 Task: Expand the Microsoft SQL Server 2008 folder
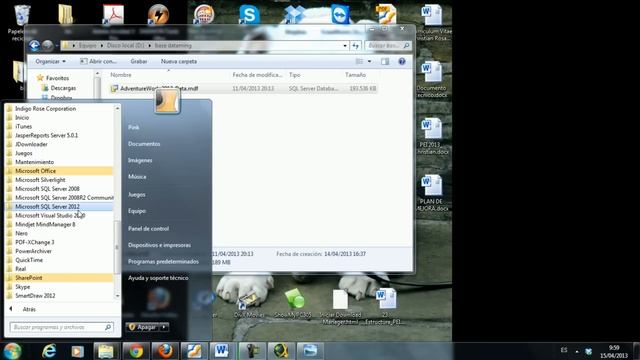pyautogui.click(x=59, y=189)
